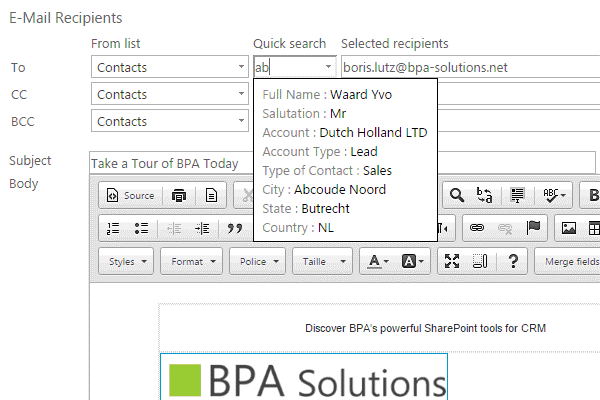
Task: Insert an anchor with flag icon
Action: pos(533,228)
